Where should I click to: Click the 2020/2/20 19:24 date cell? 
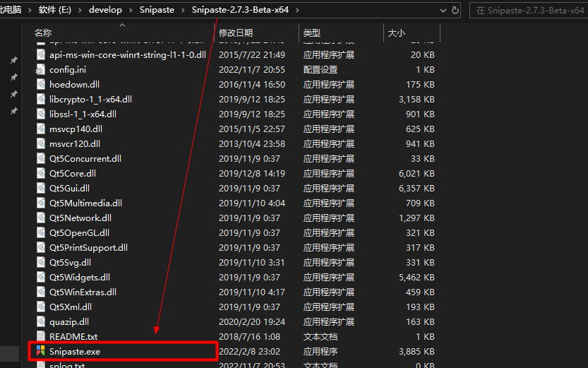coord(252,321)
